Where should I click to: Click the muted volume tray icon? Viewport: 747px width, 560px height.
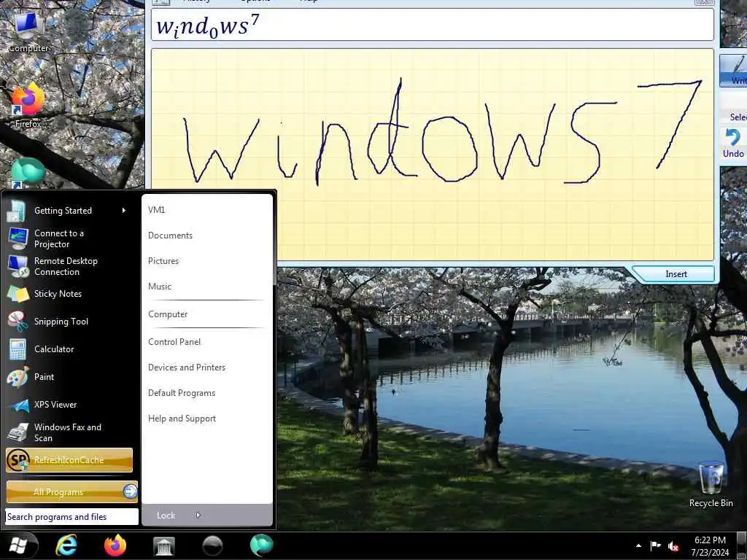(673, 546)
